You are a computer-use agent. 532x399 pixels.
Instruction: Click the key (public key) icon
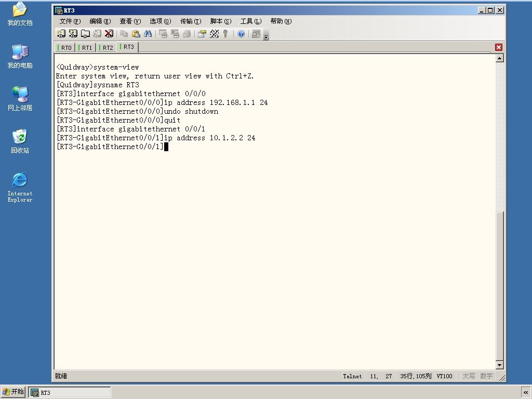click(225, 34)
